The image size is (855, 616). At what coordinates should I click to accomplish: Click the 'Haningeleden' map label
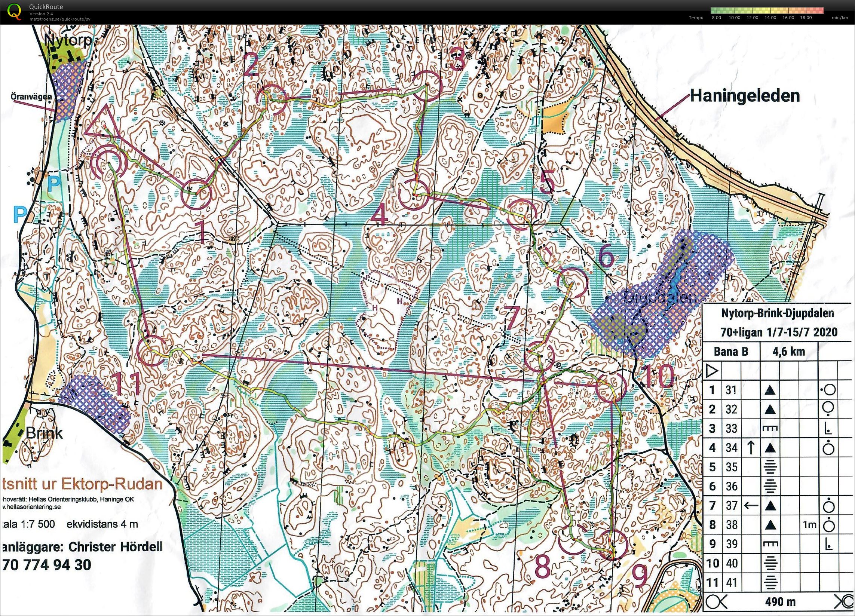(x=745, y=96)
